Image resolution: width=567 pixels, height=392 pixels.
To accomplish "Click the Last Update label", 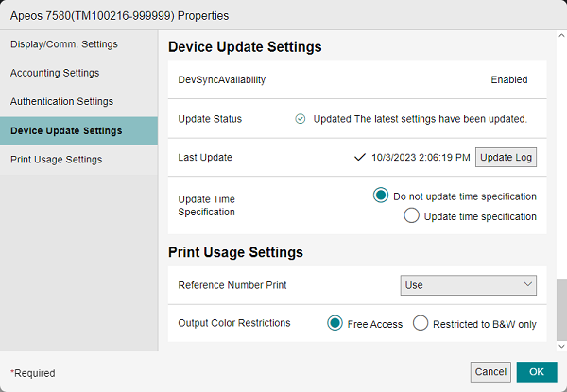I will 205,157.
